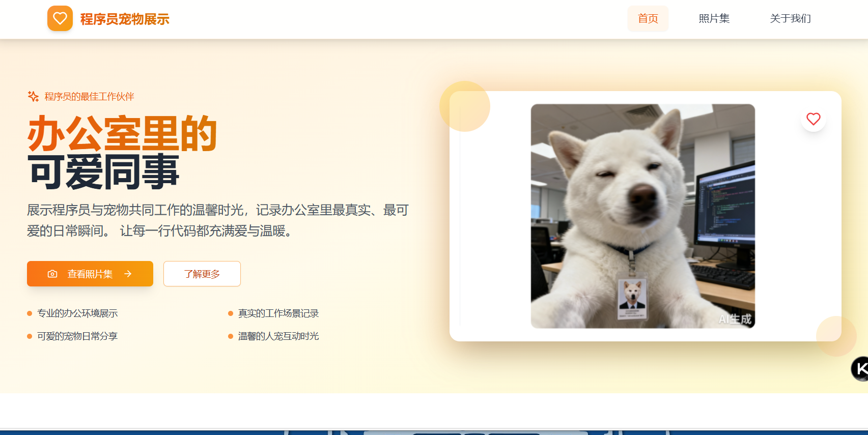This screenshot has height=435, width=868.
Task: Toggle the heart like button on dog photo
Action: [x=813, y=119]
